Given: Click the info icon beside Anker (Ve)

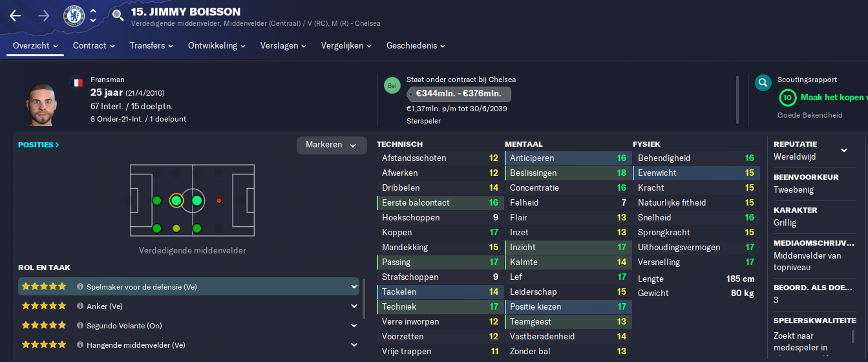Looking at the screenshot, I should [81, 306].
